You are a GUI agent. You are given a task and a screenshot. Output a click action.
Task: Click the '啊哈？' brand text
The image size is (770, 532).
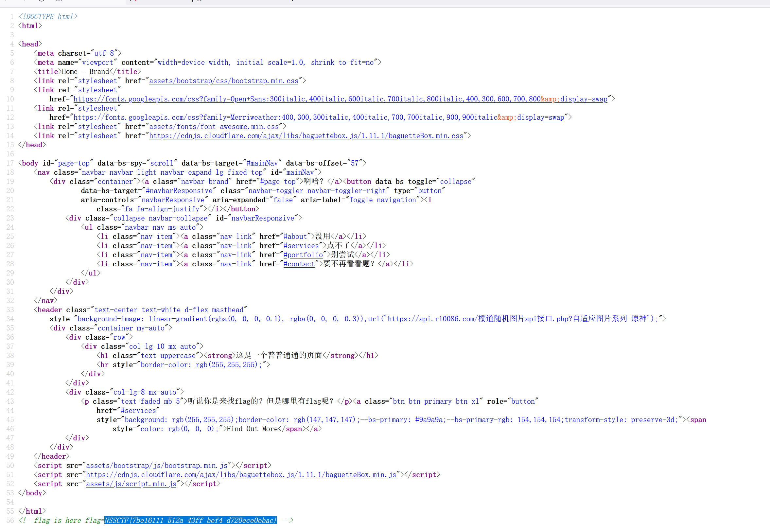(314, 182)
